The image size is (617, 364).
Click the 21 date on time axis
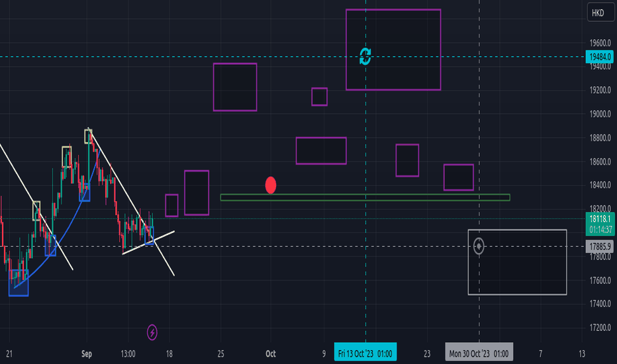click(x=9, y=354)
